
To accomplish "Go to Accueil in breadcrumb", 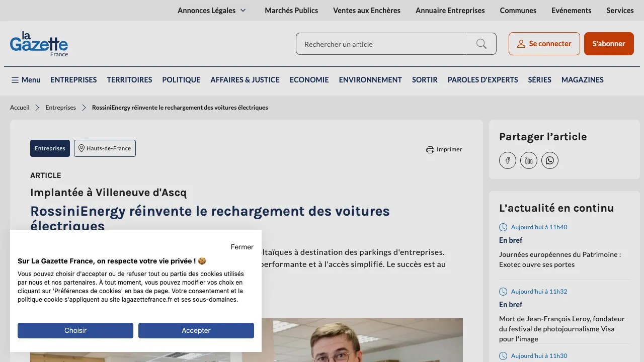I will coord(20,108).
